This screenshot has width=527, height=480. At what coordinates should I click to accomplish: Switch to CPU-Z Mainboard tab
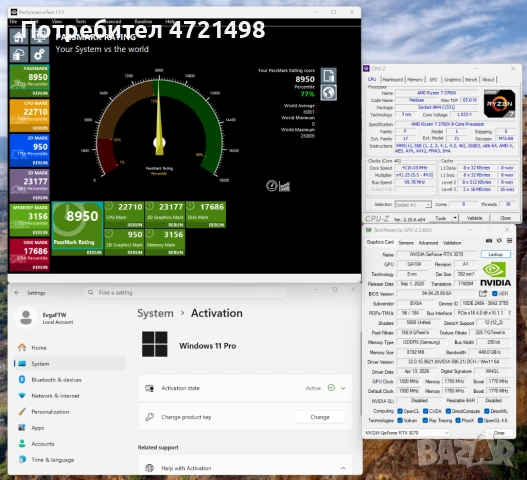pos(393,80)
